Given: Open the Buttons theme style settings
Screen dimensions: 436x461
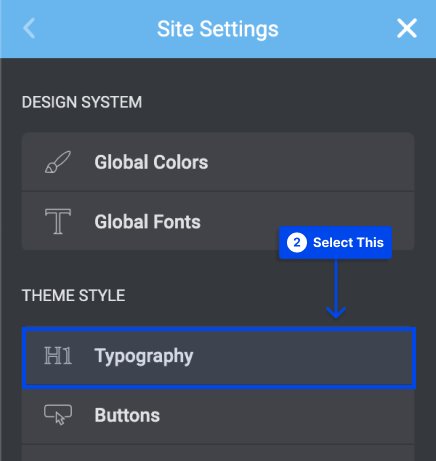Looking at the screenshot, I should [x=218, y=416].
